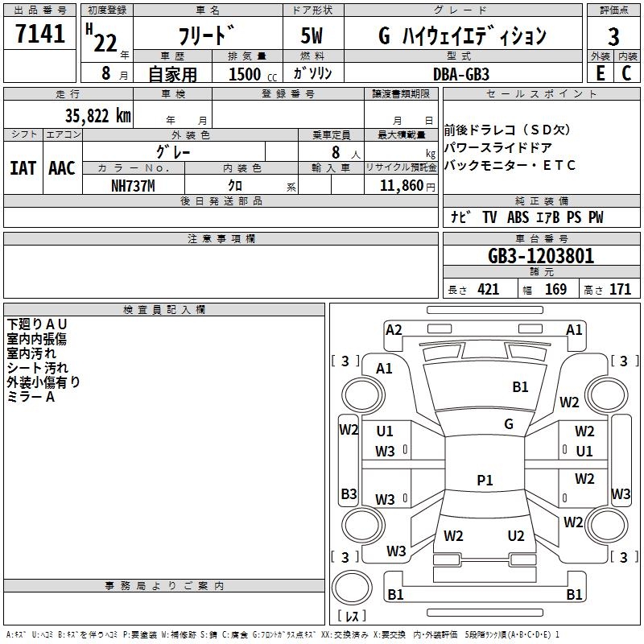The image size is (644, 644).
Task: Click equipment item ナビ
Action: click(460, 217)
